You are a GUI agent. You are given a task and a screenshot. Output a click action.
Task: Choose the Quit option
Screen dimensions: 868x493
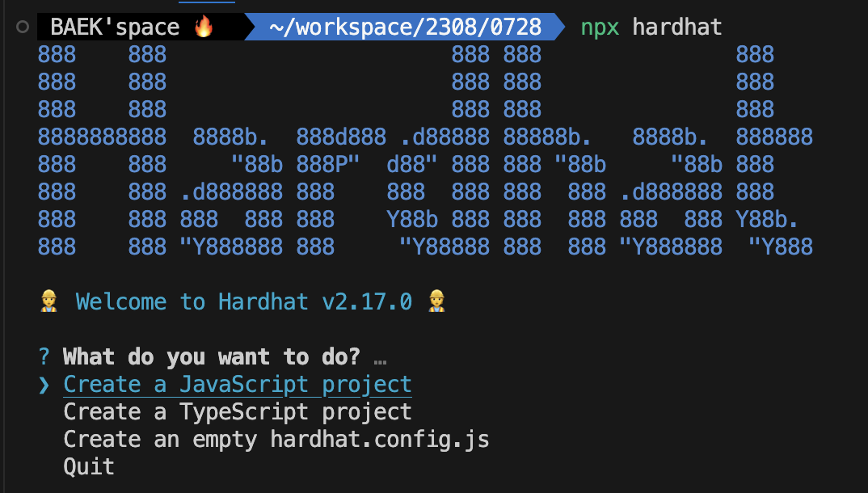tap(89, 466)
